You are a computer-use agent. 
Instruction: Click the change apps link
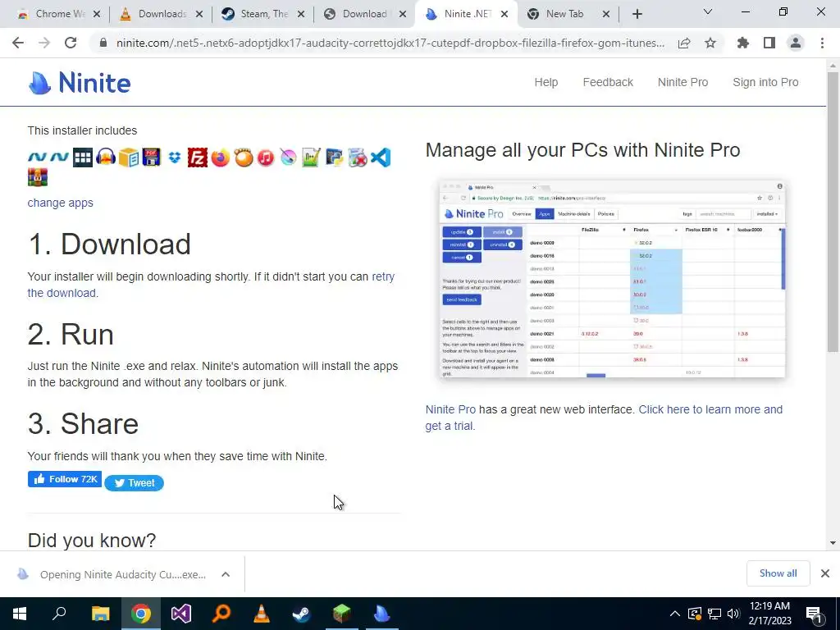(60, 203)
